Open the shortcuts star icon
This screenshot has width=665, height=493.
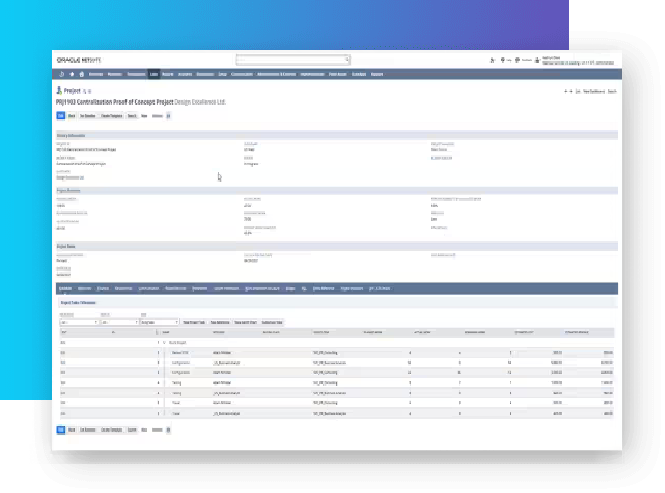tap(72, 74)
